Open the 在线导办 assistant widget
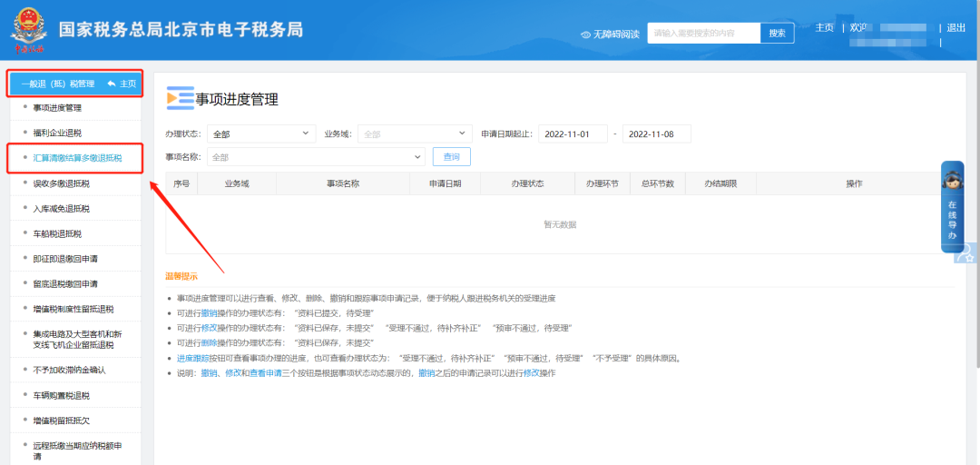Viewport: 980px width, 465px height. (x=952, y=207)
